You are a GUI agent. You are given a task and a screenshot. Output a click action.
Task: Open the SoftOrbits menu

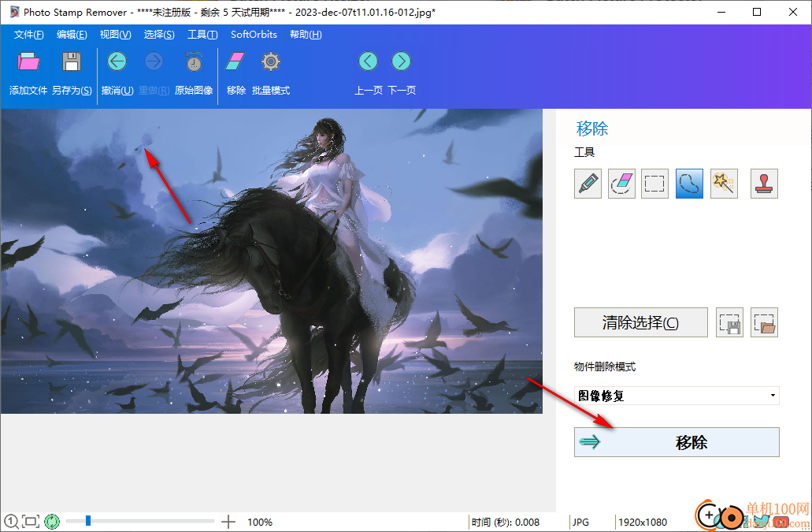254,35
